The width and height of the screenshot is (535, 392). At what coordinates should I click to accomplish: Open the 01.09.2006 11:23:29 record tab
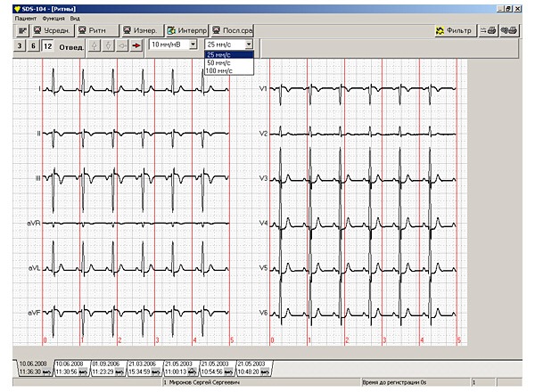coord(107,367)
